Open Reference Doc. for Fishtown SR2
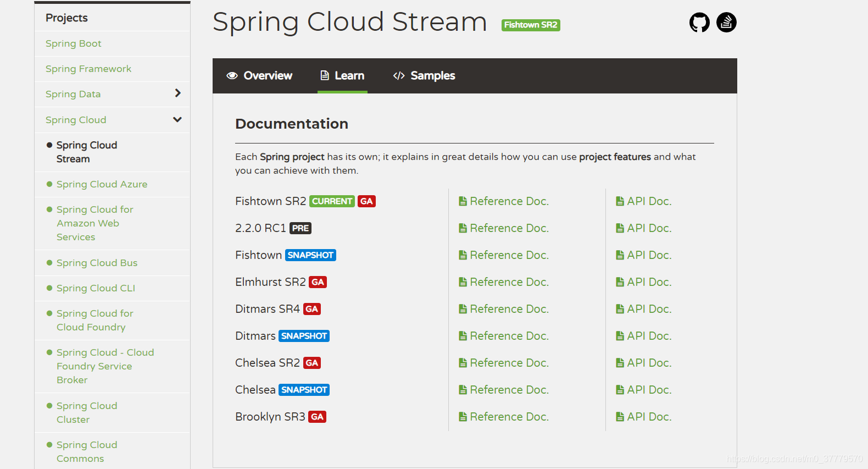This screenshot has width=868, height=469. pos(509,201)
